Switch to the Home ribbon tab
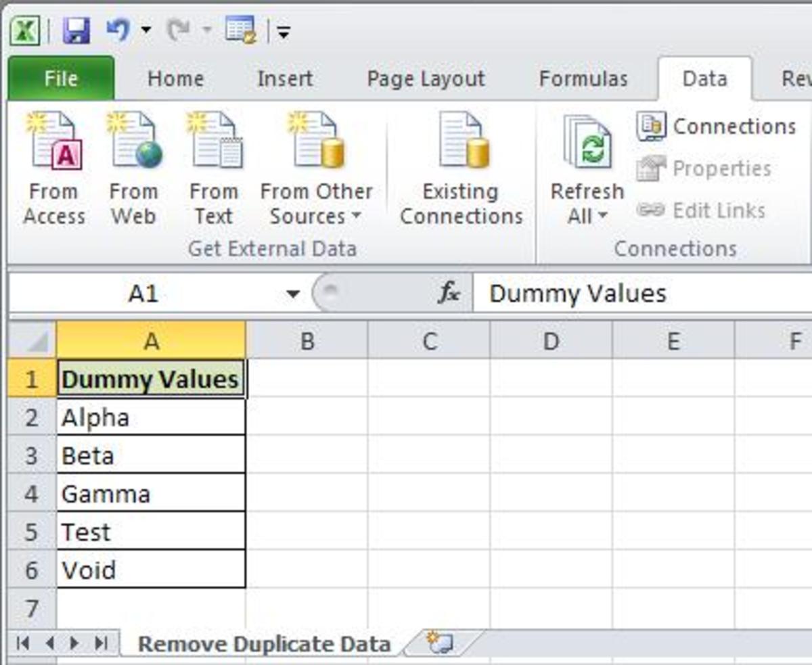The image size is (812, 665). (174, 78)
